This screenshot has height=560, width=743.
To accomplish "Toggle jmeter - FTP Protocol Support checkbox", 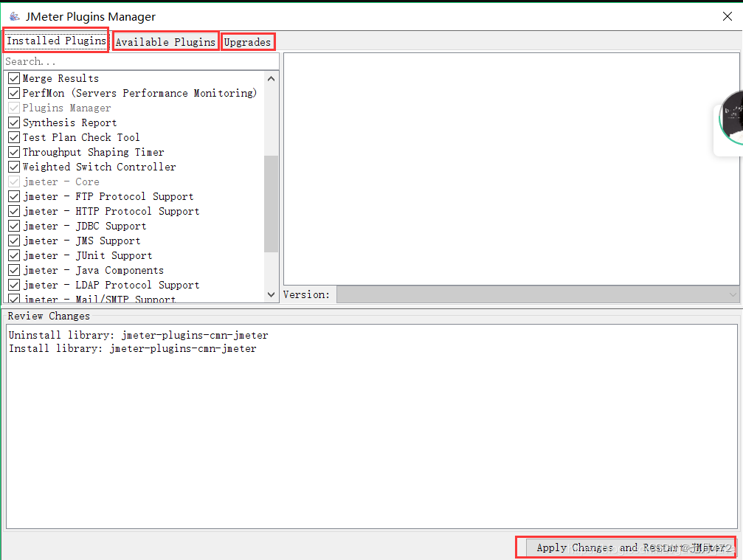I will (x=14, y=196).
